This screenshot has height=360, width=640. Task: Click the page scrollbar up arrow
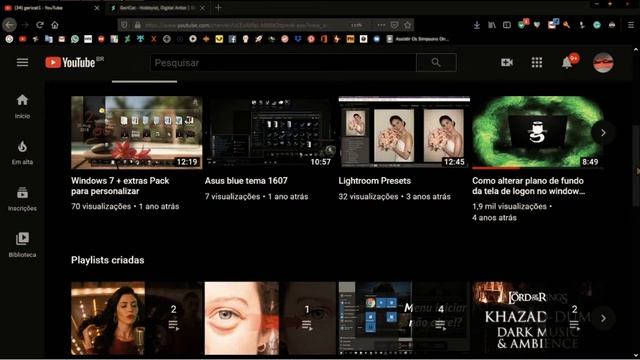(636, 50)
